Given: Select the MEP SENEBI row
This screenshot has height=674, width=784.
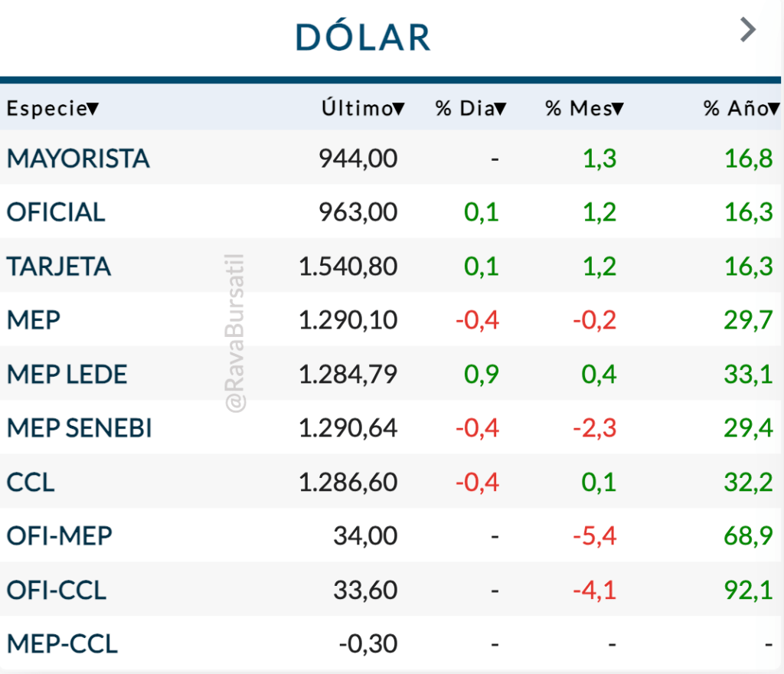Looking at the screenshot, I should click(x=80, y=428).
